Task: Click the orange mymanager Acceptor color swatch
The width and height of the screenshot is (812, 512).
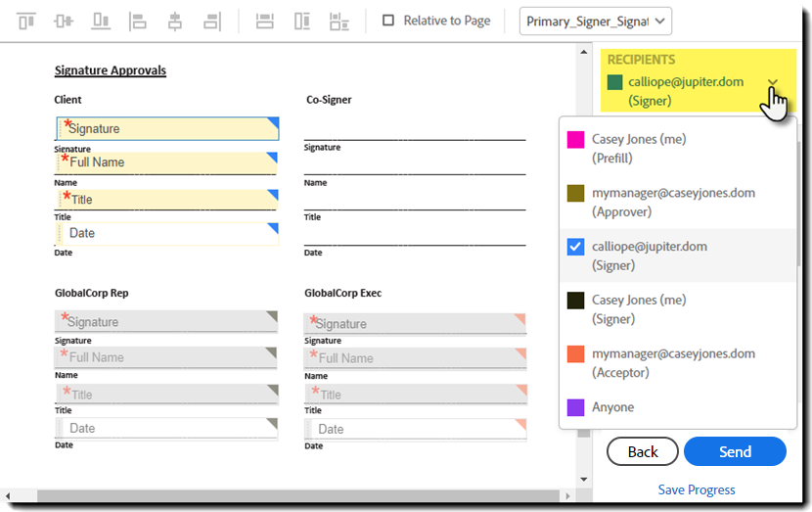Action: 576,354
